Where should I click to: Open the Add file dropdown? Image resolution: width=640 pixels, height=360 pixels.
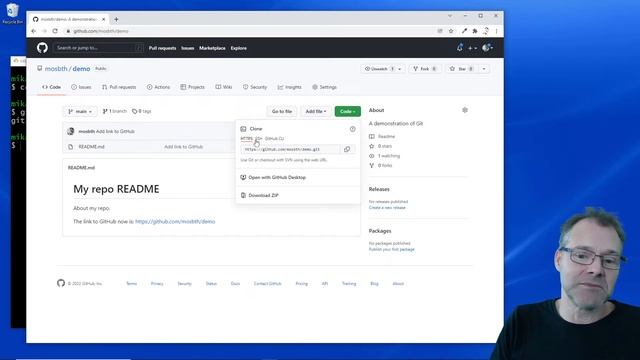coord(316,111)
